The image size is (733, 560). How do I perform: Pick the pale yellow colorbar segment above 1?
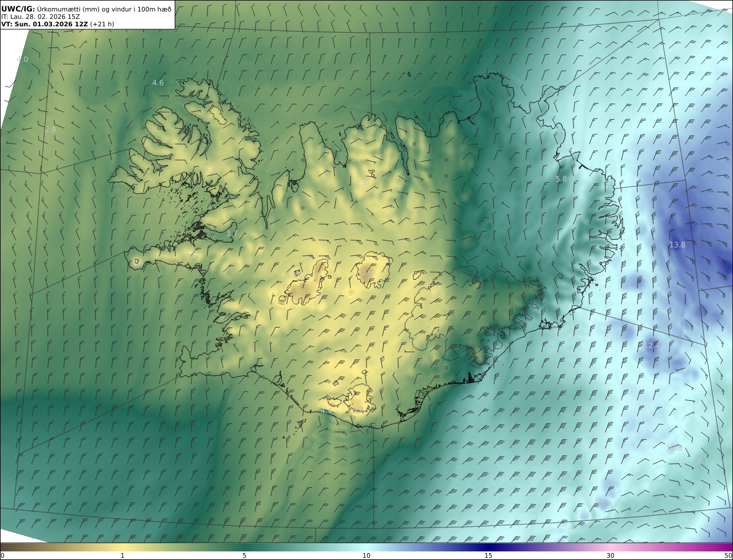click(x=123, y=547)
